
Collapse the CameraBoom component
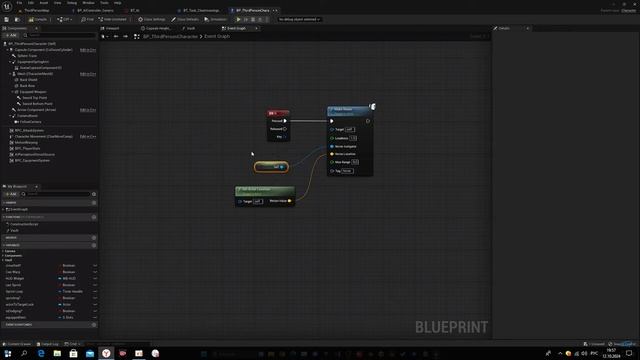pos(10,116)
